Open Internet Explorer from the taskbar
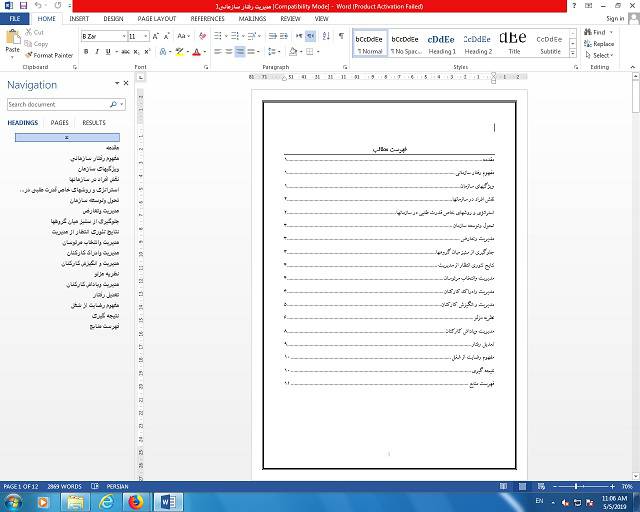 tap(107, 502)
